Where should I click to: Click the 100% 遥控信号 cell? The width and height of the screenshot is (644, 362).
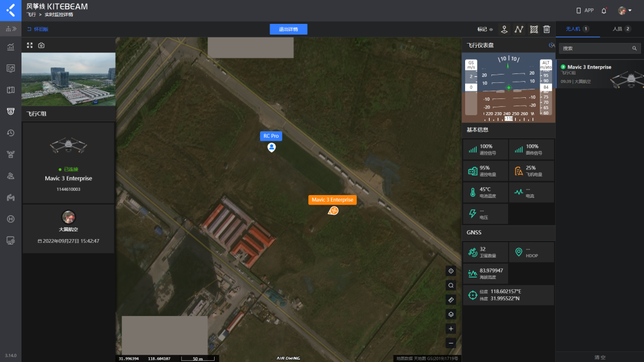coord(485,150)
